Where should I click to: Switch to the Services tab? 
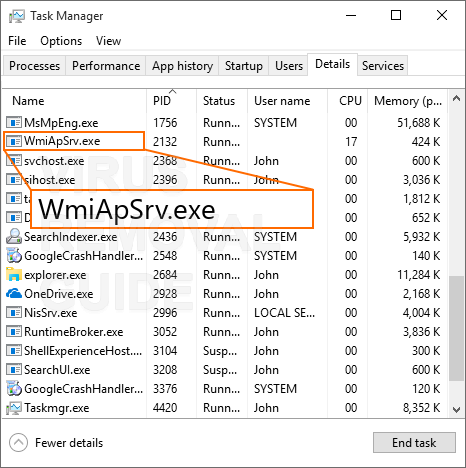383,66
